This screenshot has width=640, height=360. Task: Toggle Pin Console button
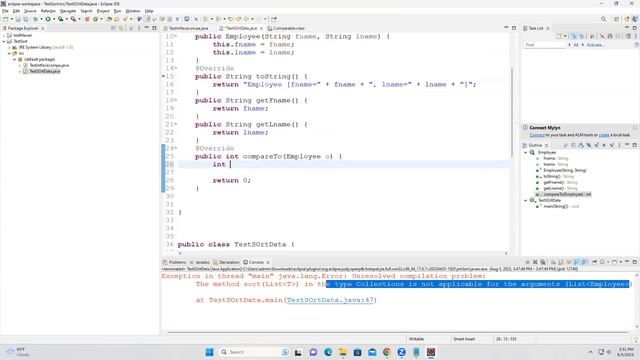(x=594, y=262)
